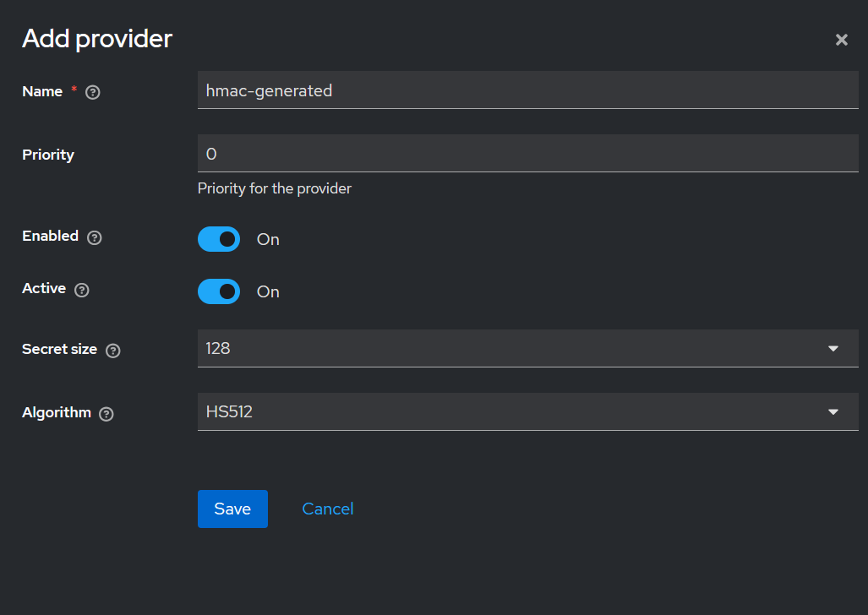Screen dimensions: 868x615
Task: Open the Active field help icon
Action: coord(82,290)
